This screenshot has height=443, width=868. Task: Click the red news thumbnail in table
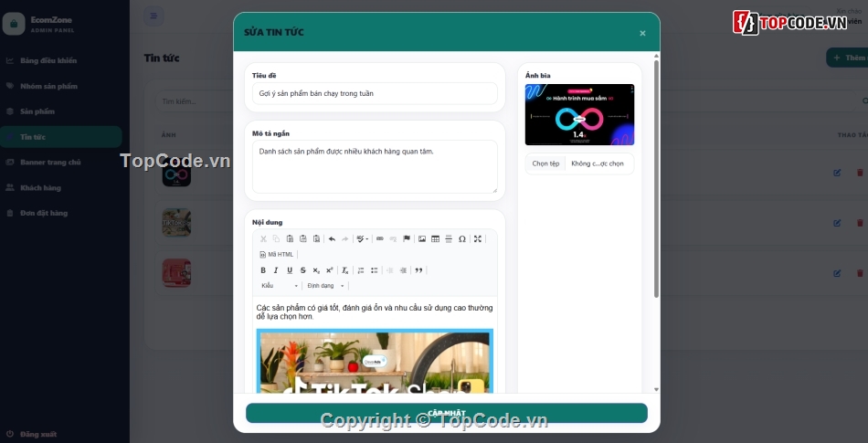click(x=176, y=273)
